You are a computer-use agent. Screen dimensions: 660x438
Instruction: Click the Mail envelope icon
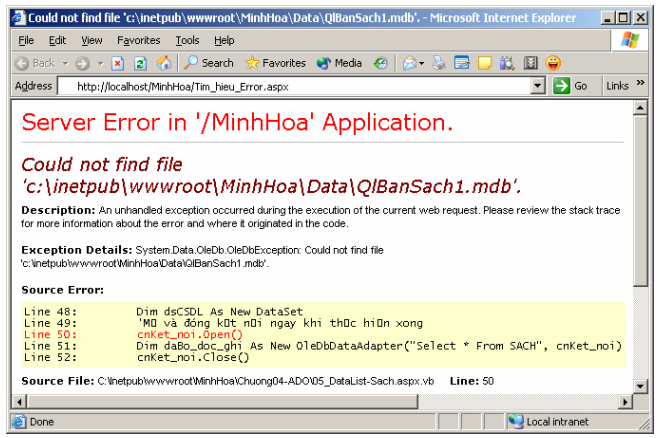pos(409,62)
